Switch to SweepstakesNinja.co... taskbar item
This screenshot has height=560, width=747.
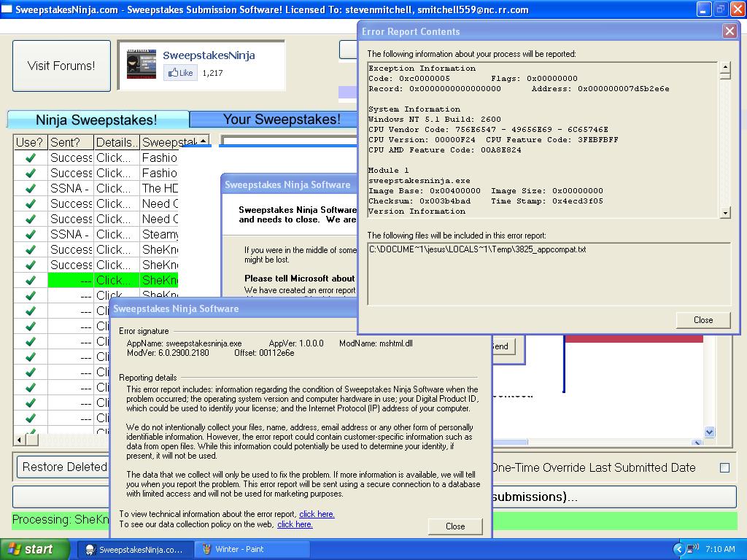pos(134,550)
